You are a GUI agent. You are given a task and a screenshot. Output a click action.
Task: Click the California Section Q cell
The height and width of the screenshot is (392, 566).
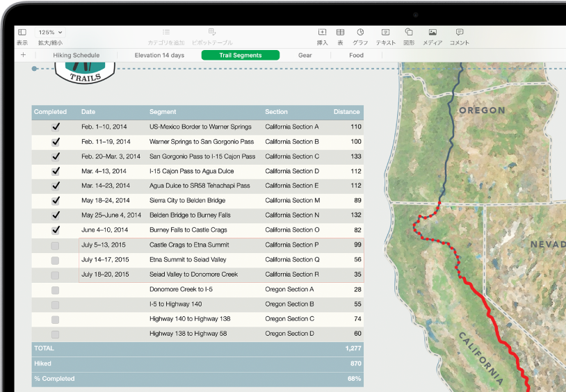coord(292,260)
